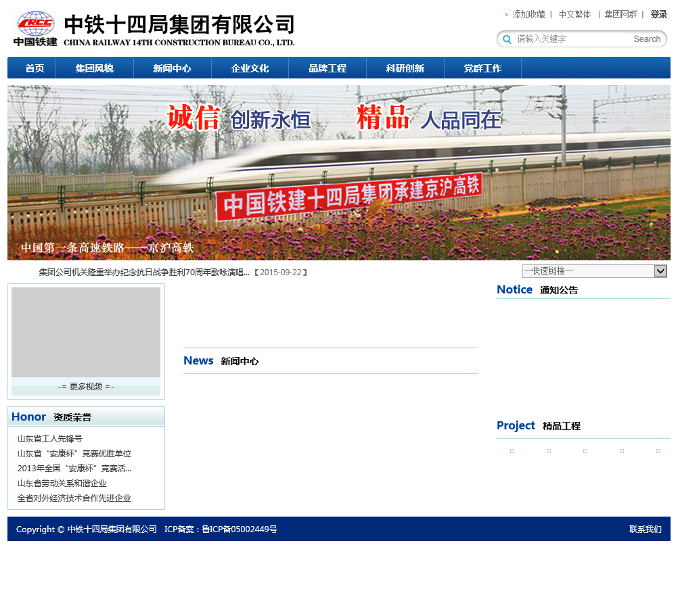This screenshot has width=678, height=616.
Task: Open the 品牌工程 menu item
Action: [327, 68]
